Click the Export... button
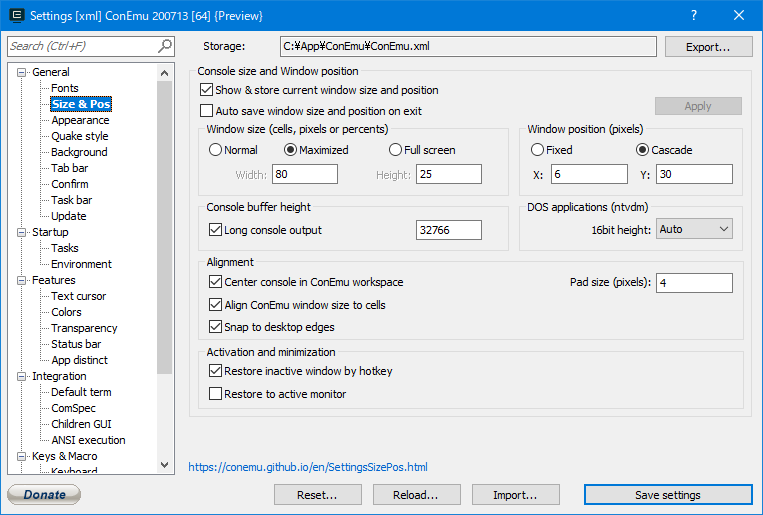Image resolution: width=763 pixels, height=515 pixels. 708,47
